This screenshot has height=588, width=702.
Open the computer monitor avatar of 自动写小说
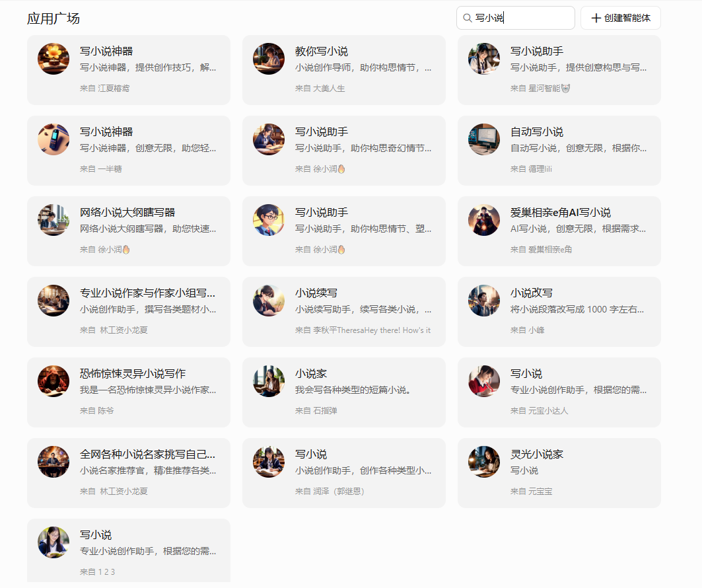[484, 139]
